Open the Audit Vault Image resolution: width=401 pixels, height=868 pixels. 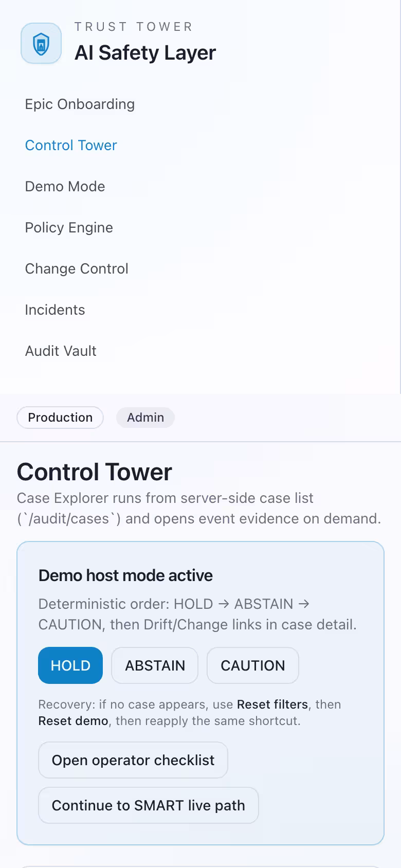coord(60,351)
